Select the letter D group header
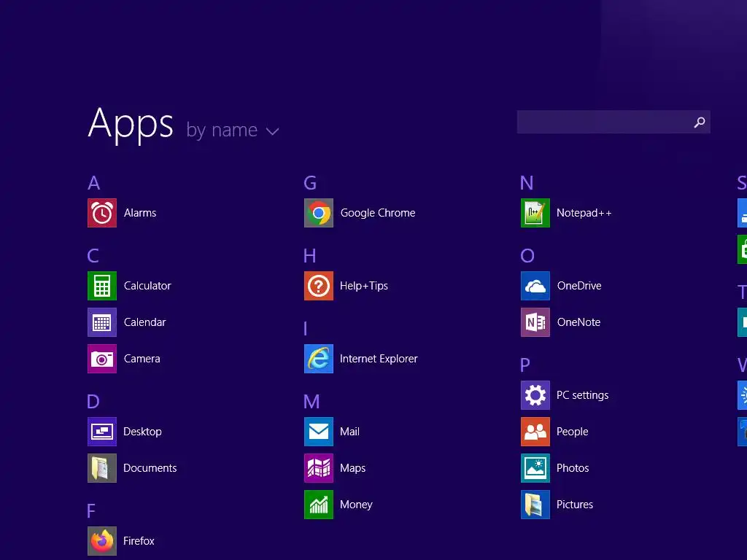The height and width of the screenshot is (560, 747). pos(93,402)
